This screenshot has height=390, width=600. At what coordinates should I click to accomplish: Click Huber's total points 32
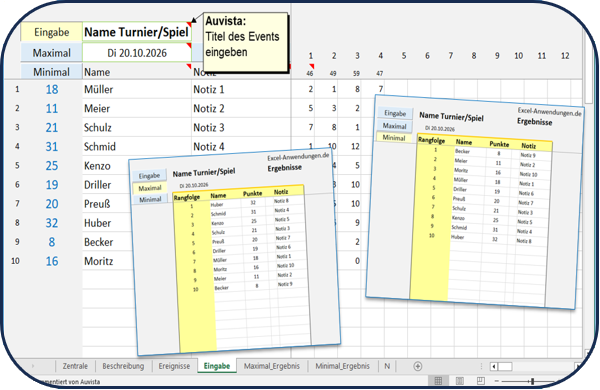click(x=52, y=223)
